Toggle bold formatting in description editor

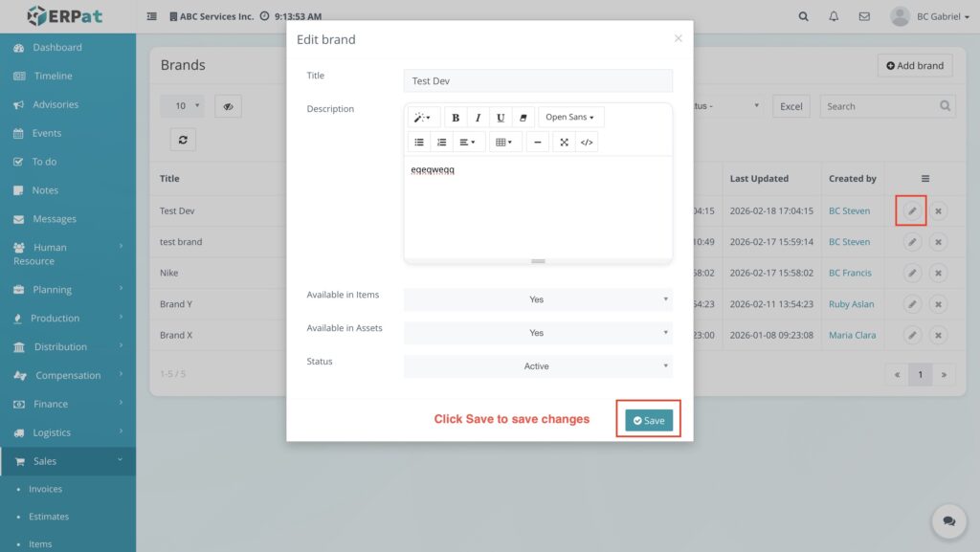click(456, 118)
